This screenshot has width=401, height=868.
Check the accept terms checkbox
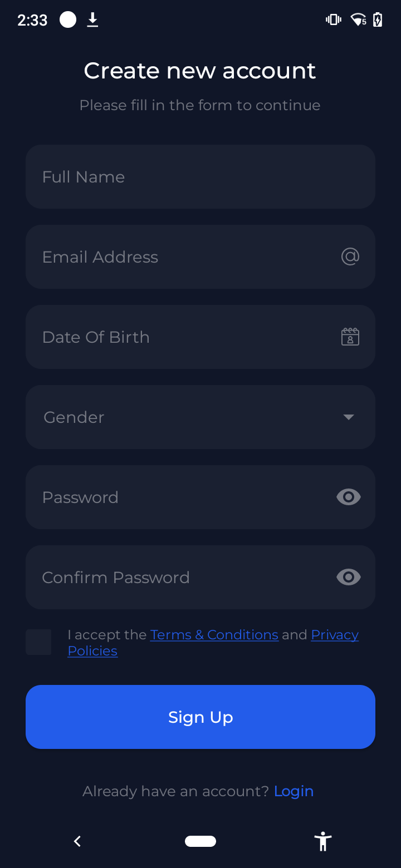(x=38, y=642)
